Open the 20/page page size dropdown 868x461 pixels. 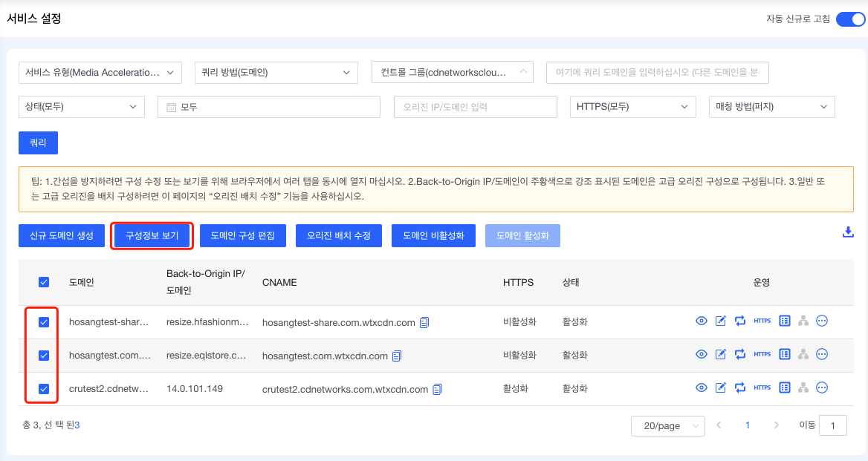point(667,425)
